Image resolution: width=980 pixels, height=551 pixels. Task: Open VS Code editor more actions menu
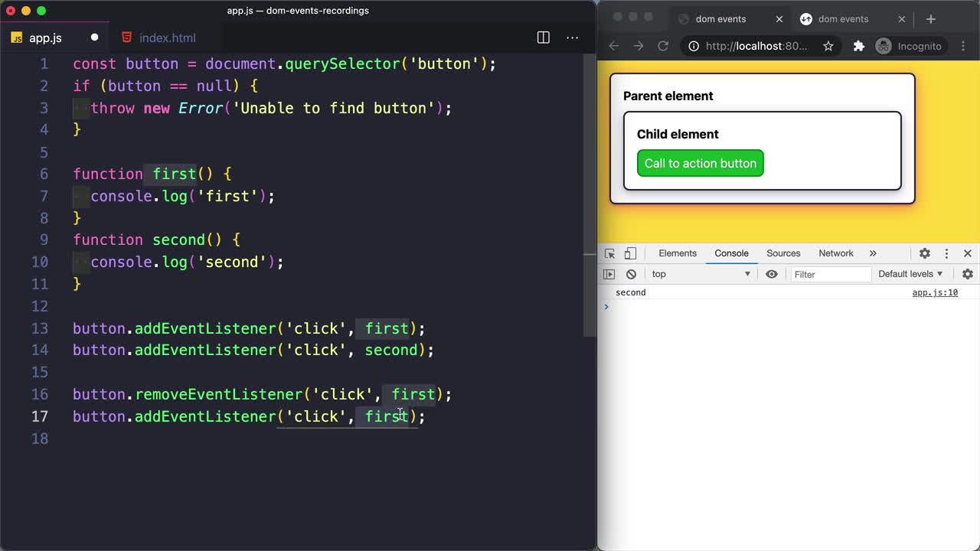tap(572, 37)
